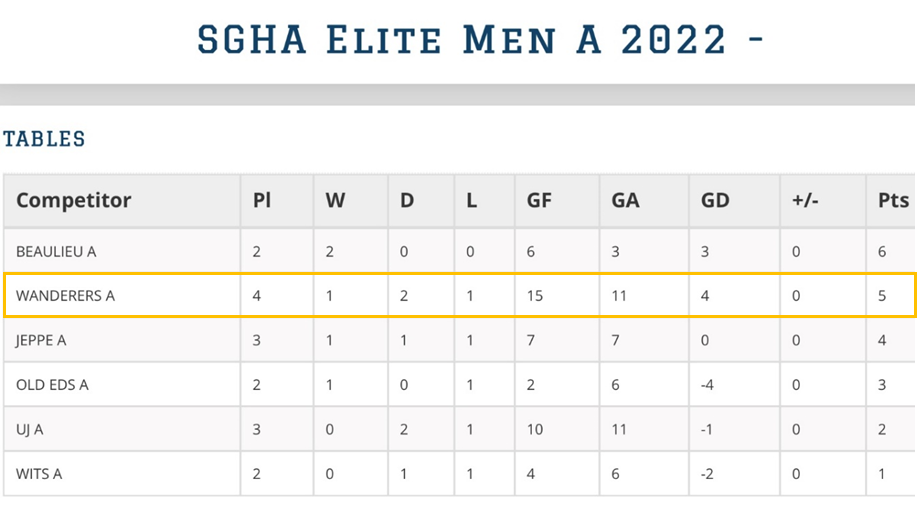Select the UJ A competitor
This screenshot has height=509, width=917.
29,429
